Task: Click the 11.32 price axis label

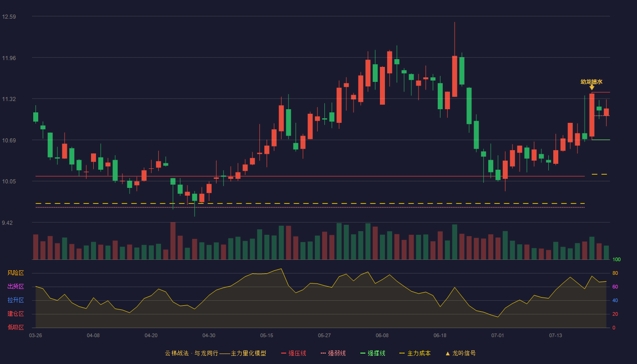Action: [9, 99]
